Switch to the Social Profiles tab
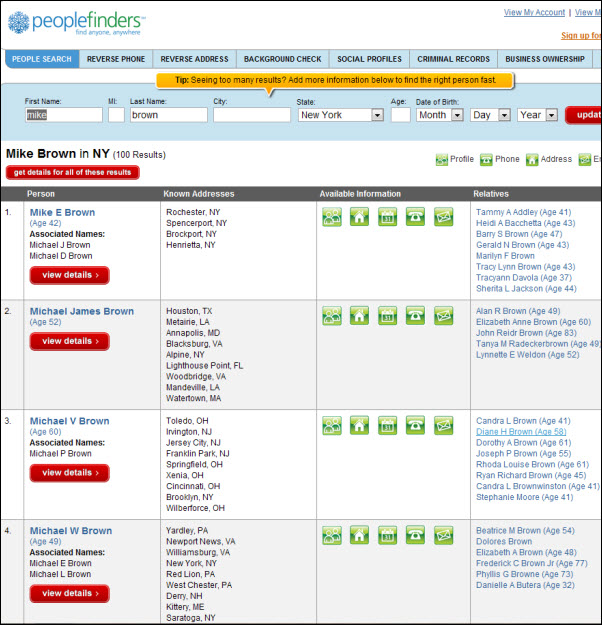602x625 pixels. [370, 59]
